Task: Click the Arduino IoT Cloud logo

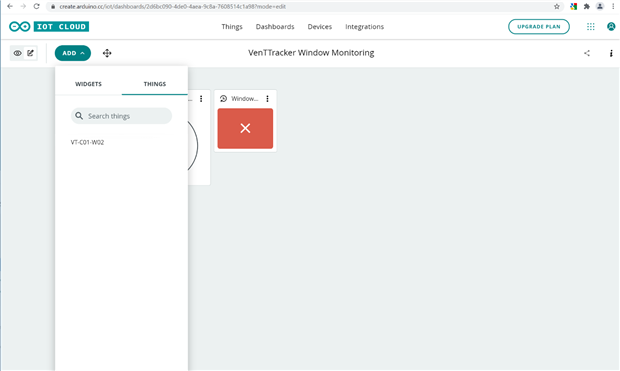Action: [49, 26]
